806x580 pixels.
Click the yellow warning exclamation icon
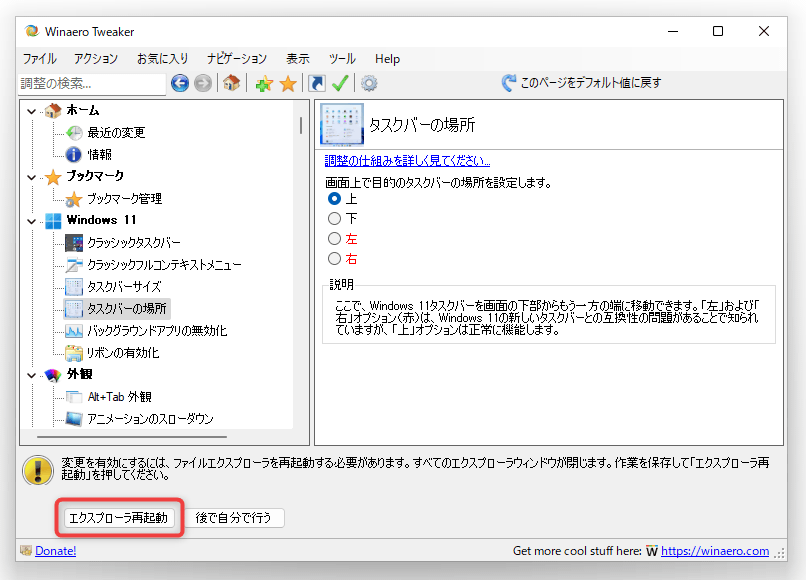click(x=38, y=470)
